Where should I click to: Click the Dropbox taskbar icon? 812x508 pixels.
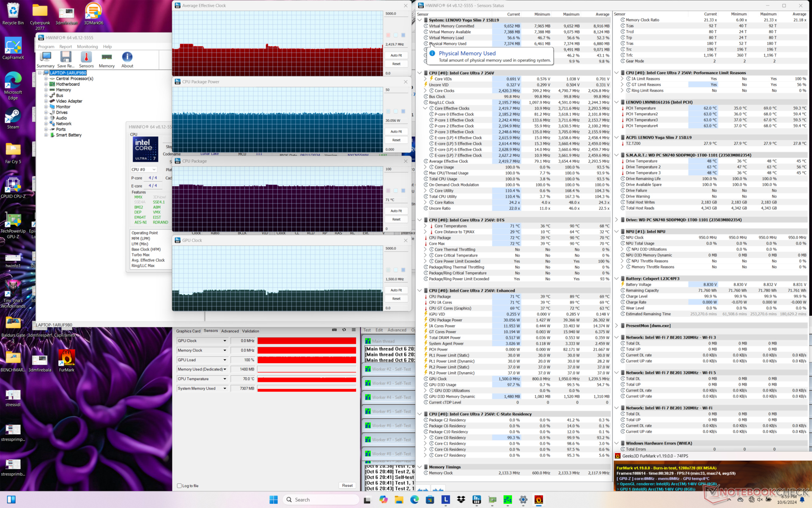click(461, 500)
